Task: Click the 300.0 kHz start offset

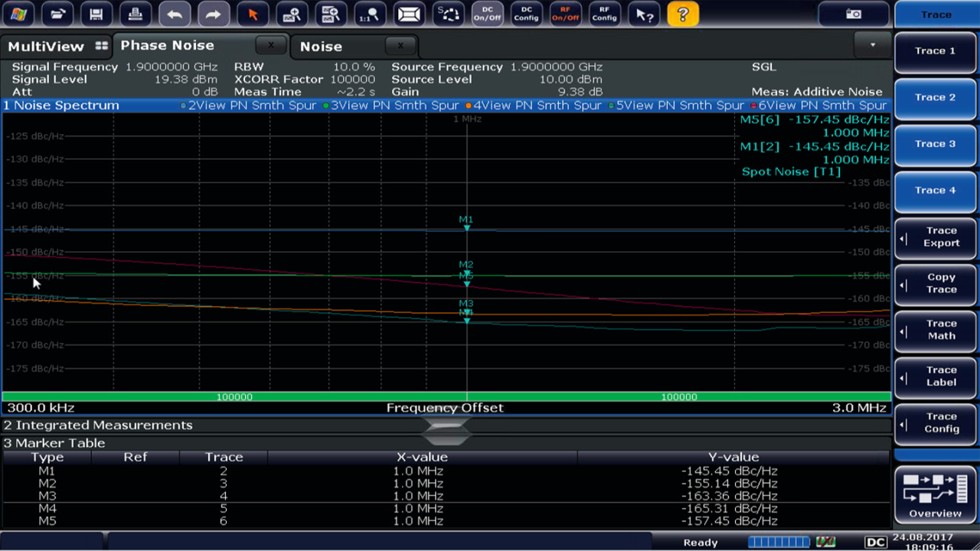Action: point(41,408)
